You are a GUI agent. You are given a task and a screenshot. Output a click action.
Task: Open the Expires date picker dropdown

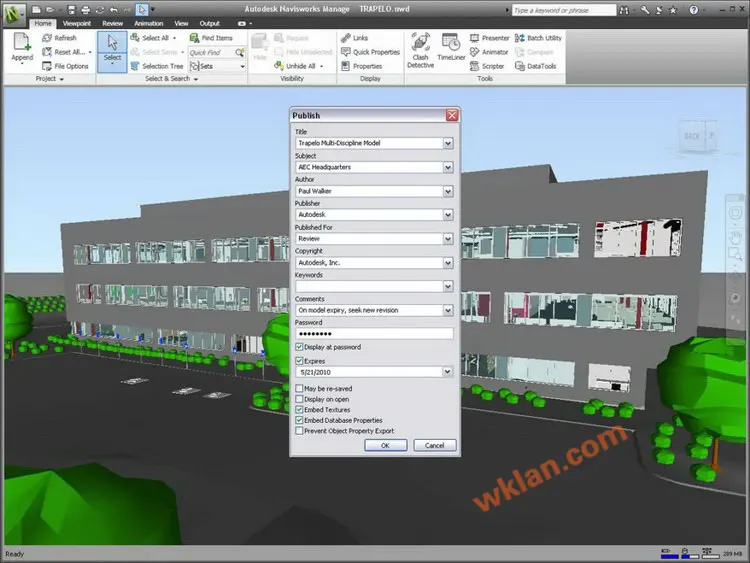[x=448, y=372]
